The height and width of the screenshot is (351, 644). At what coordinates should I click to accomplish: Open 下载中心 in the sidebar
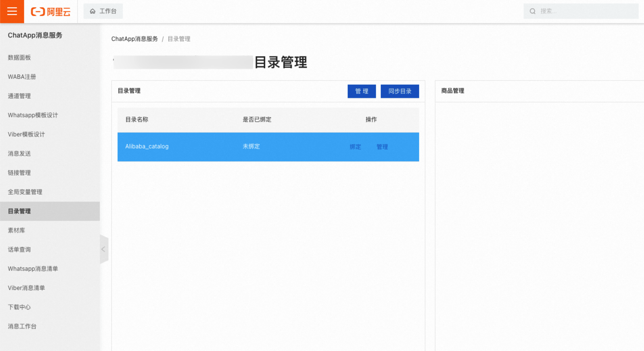pos(19,307)
